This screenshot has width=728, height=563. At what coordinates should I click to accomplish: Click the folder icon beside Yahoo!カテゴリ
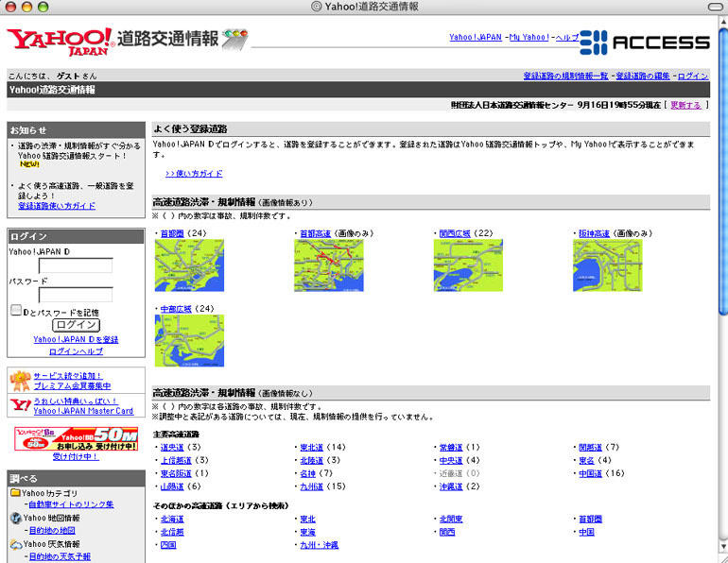pyautogui.click(x=15, y=492)
